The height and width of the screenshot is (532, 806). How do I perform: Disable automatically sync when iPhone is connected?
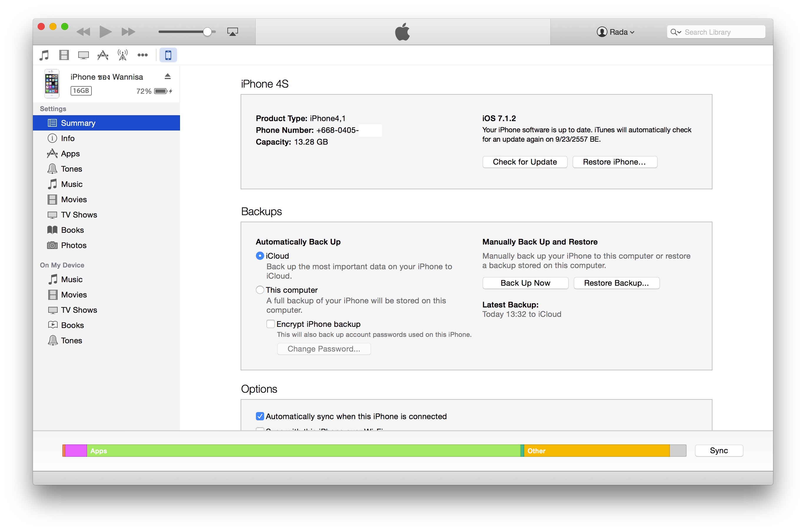(x=260, y=416)
